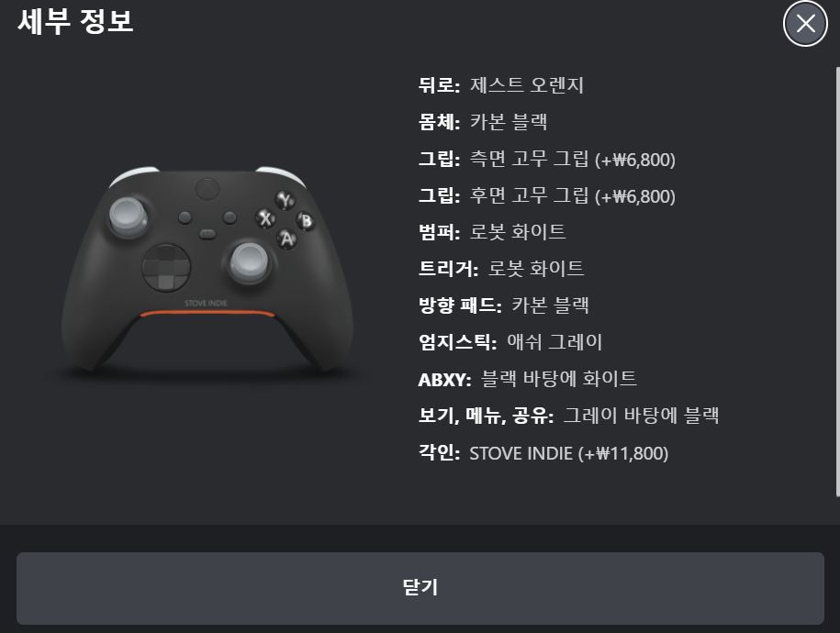Viewport: 840px width, 633px height.
Task: Click the 엄지스틱: 애쉬 그레이 detail line
Action: [510, 341]
